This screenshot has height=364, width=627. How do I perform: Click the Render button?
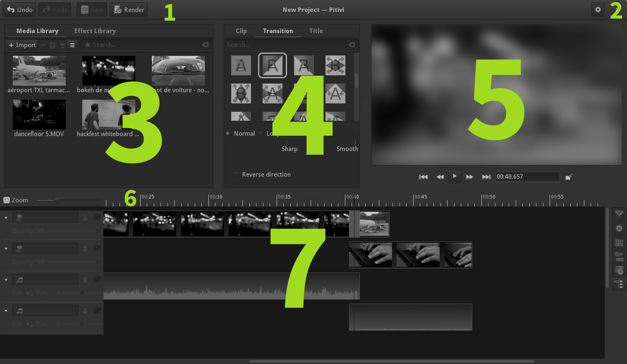point(129,10)
